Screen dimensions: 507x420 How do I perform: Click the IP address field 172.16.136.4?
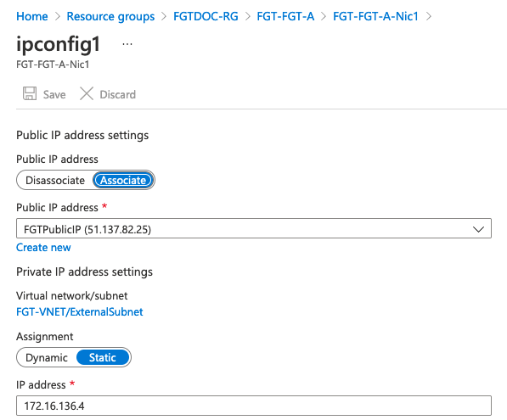coord(254,406)
